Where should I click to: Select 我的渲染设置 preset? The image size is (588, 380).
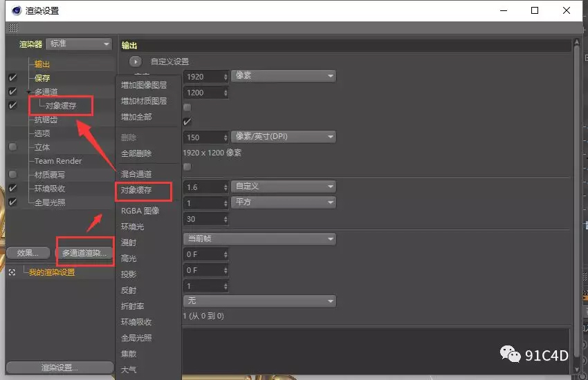pos(52,272)
